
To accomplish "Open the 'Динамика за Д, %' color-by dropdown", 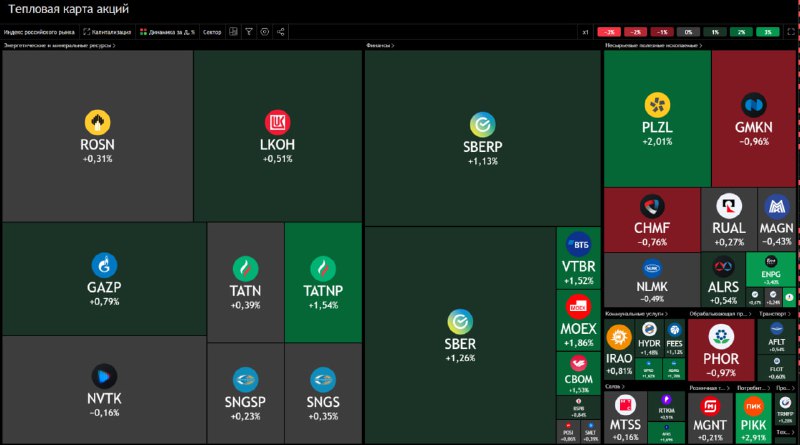I will [167, 32].
